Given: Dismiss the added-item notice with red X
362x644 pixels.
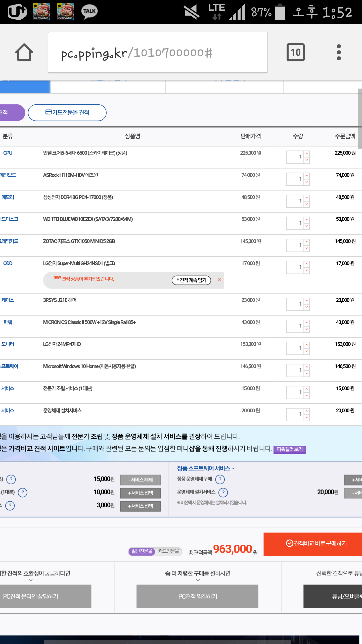Looking at the screenshot, I should [x=219, y=280].
